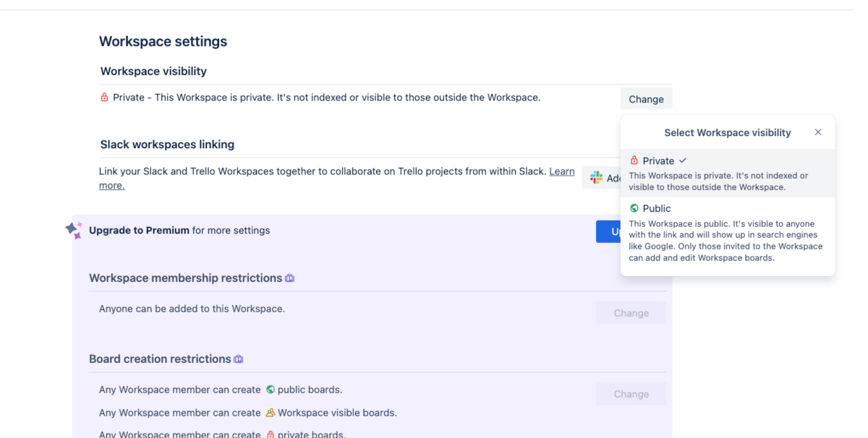The width and height of the screenshot is (868, 438).
Task: Click the green globe icon before public boards
Action: point(271,390)
